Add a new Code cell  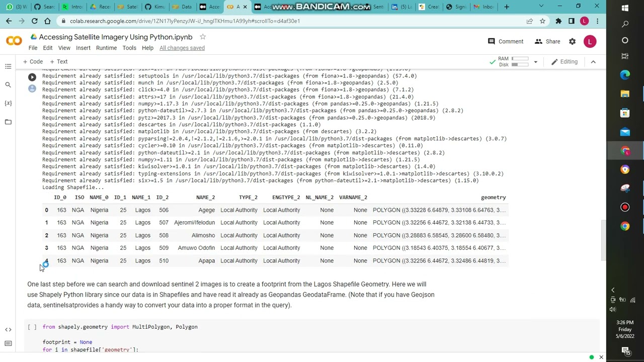pos(33,62)
